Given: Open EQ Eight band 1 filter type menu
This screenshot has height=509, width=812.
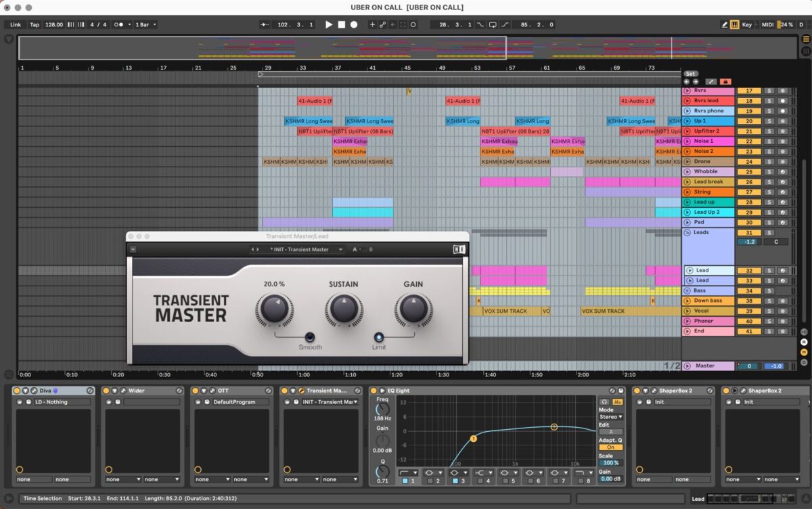Looking at the screenshot, I should 408,472.
